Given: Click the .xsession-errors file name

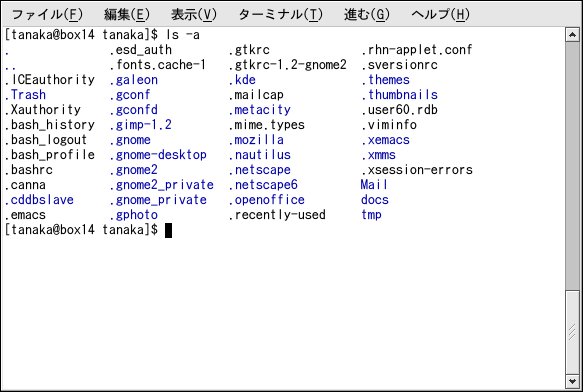Looking at the screenshot, I should 416,170.
